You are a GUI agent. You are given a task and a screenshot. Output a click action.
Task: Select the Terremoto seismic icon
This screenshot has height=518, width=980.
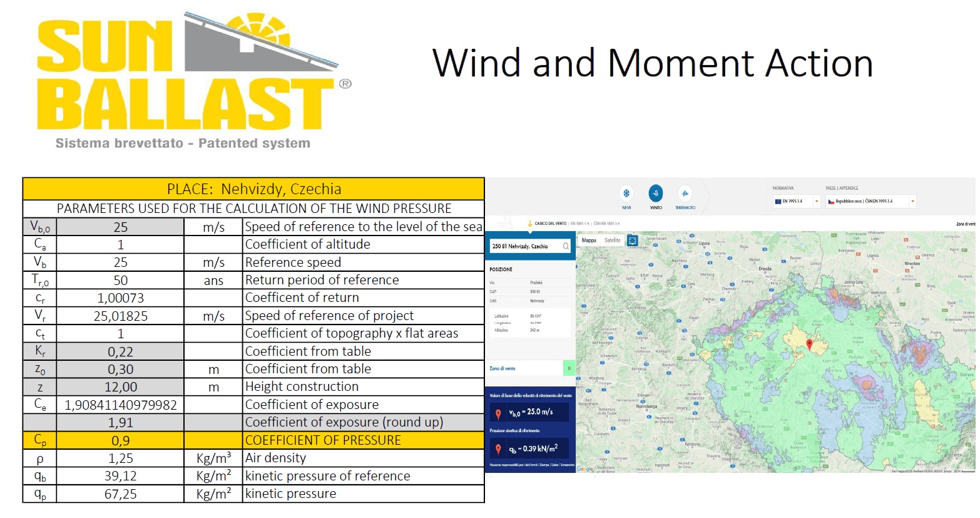click(685, 194)
